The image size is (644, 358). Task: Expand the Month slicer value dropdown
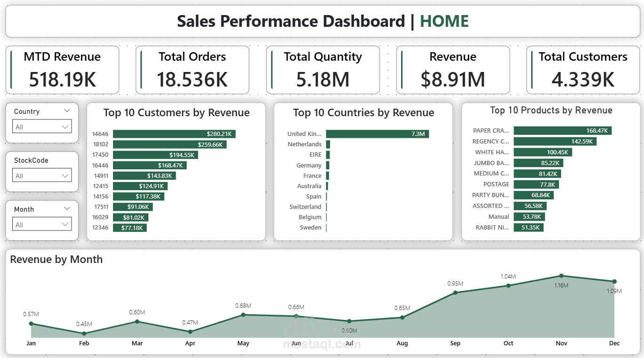point(66,224)
